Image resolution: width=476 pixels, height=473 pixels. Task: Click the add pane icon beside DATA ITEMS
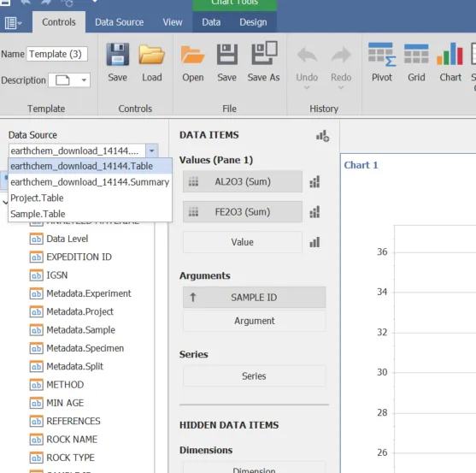click(x=322, y=136)
